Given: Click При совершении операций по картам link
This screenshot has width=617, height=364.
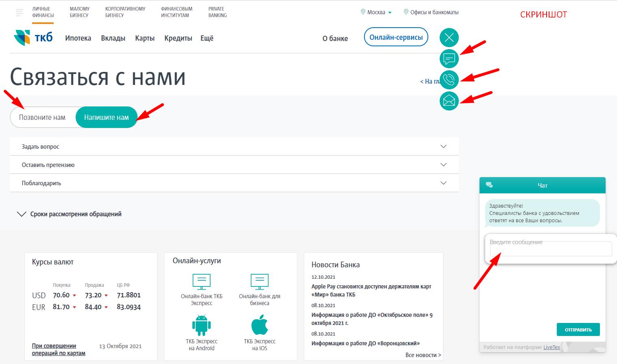Looking at the screenshot, I should pyautogui.click(x=59, y=349).
